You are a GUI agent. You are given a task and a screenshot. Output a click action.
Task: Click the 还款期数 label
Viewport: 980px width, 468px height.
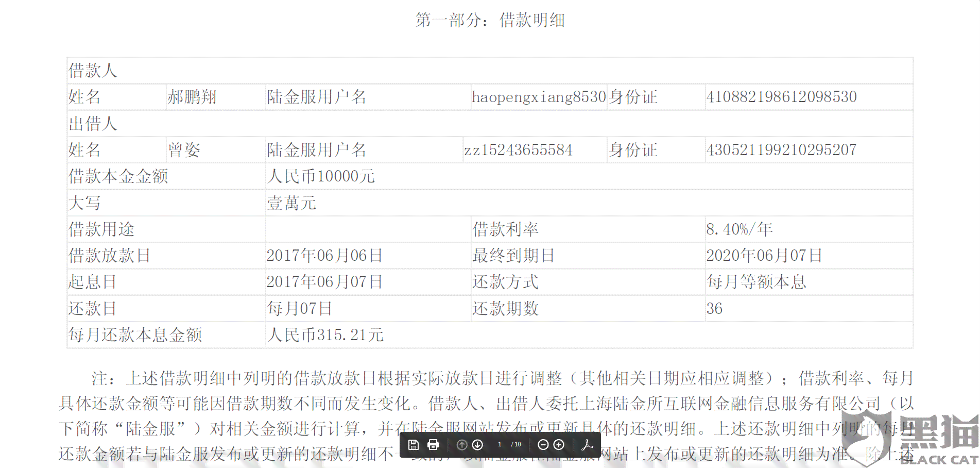tap(505, 309)
